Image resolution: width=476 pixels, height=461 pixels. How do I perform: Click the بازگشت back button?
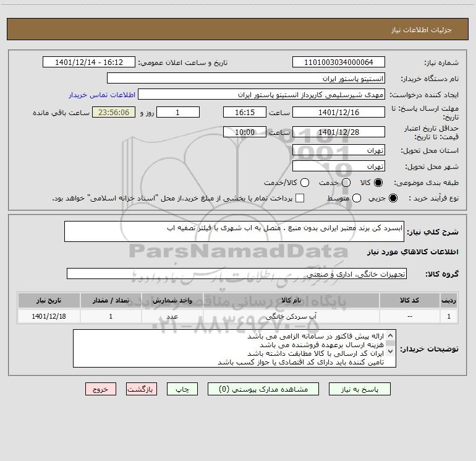coord(142,389)
